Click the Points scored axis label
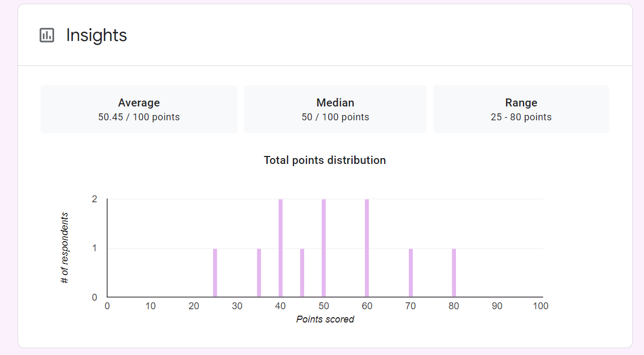Image resolution: width=644 pixels, height=355 pixels. pos(325,319)
